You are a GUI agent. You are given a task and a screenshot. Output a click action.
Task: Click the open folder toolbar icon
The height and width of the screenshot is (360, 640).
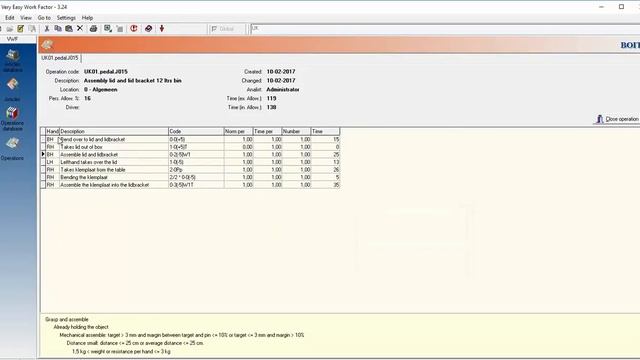point(9,29)
